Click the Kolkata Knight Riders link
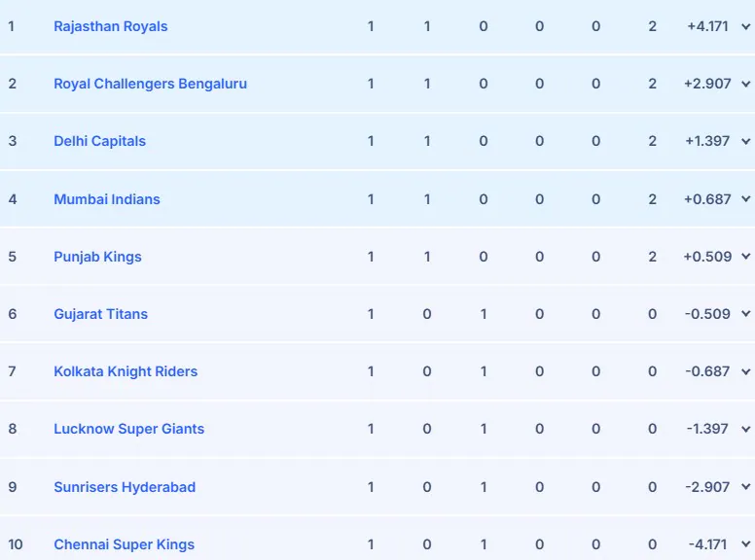Viewport: 755px width, 560px height. click(126, 371)
